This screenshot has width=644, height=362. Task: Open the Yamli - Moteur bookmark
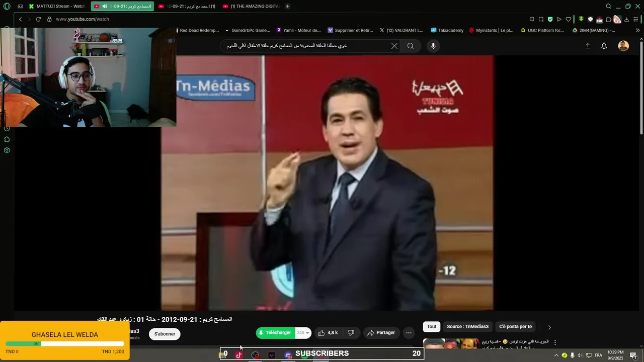point(298,30)
